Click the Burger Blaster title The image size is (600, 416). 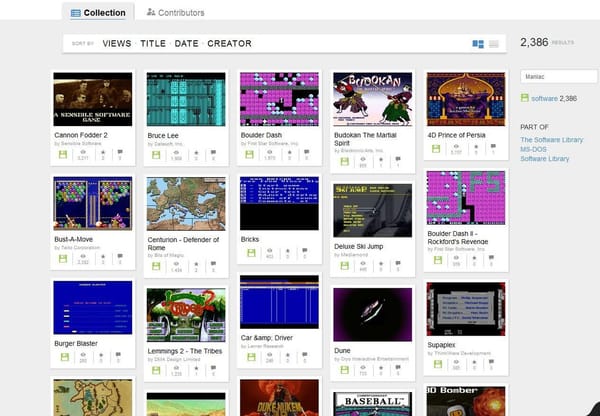point(76,344)
